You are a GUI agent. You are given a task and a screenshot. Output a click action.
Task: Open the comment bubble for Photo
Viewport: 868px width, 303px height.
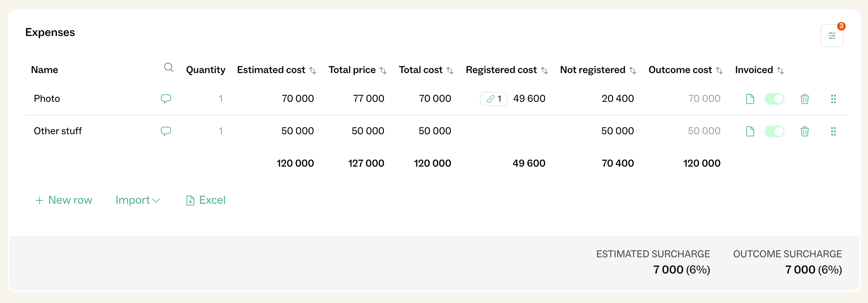(166, 99)
